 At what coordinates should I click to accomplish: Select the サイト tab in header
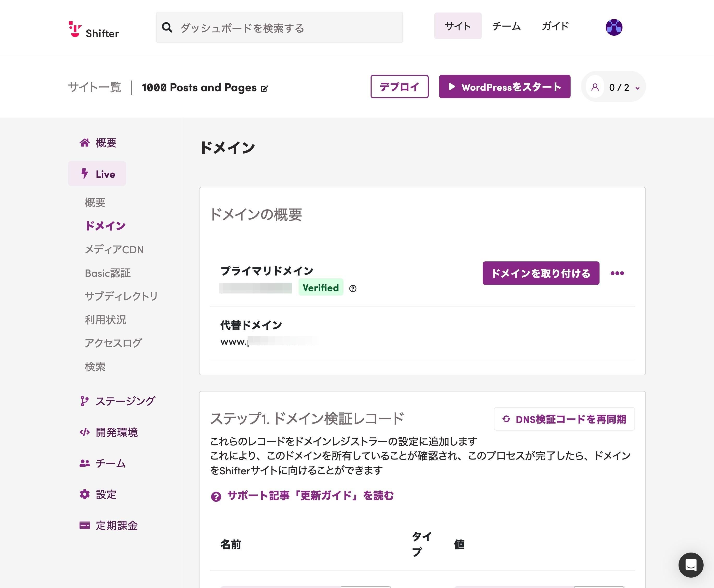pyautogui.click(x=457, y=26)
